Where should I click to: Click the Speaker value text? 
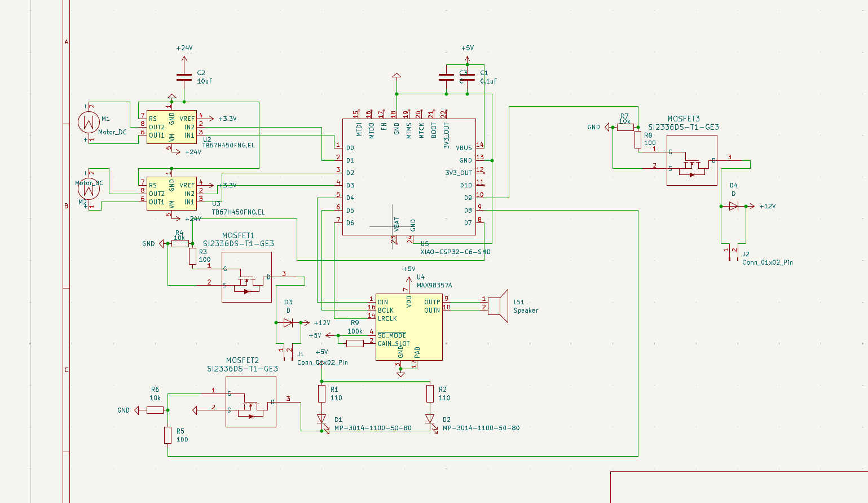[x=526, y=310]
